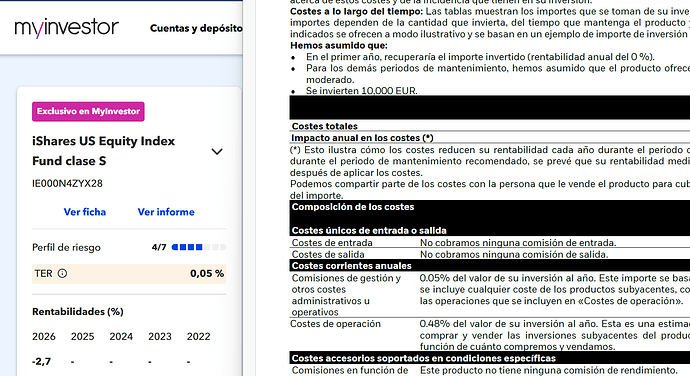
Task: Click the 2024 year column header
Action: pos(121,336)
